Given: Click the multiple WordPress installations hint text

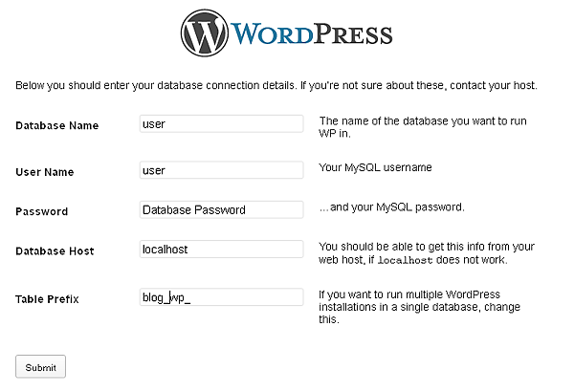Looking at the screenshot, I should coord(420,307).
